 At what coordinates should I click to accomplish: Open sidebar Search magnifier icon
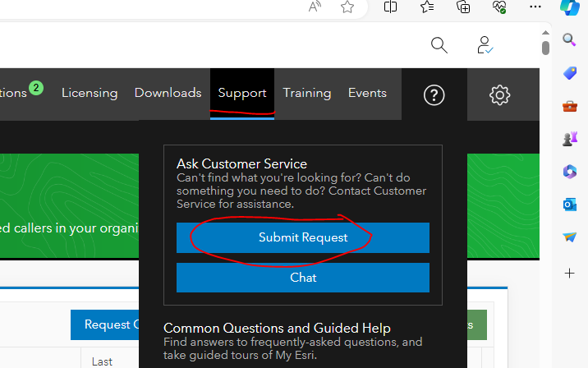(570, 39)
